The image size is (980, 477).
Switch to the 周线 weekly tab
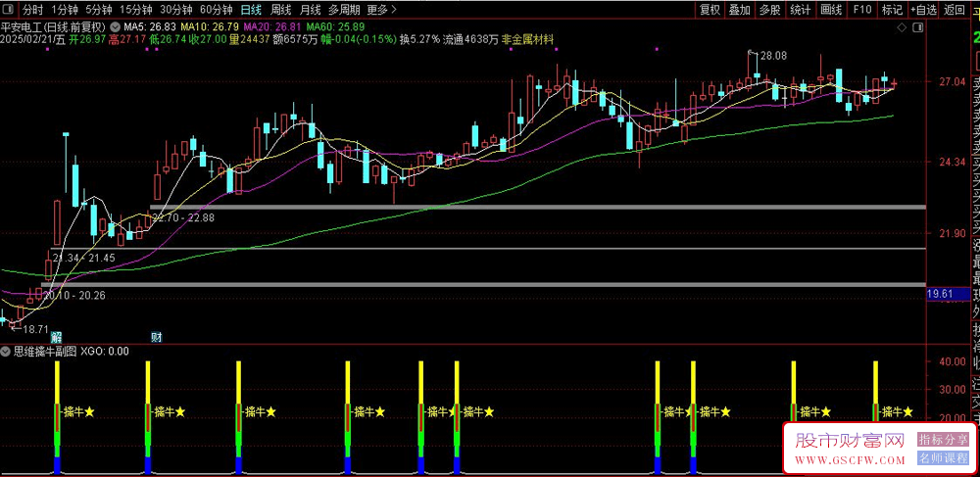(280, 10)
